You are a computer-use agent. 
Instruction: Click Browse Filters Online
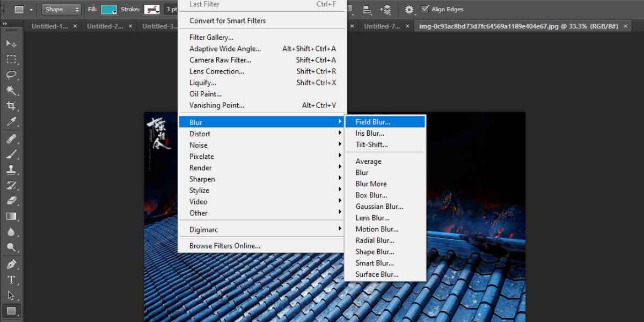click(225, 246)
